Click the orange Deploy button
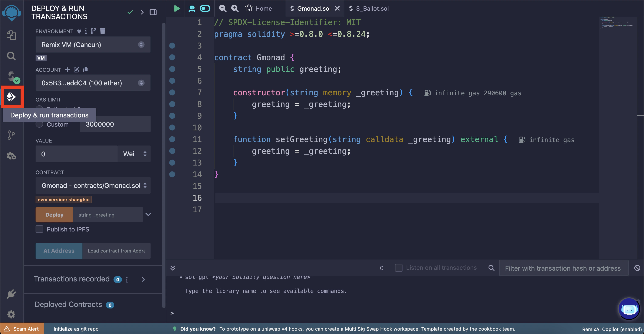The height and width of the screenshot is (334, 644). (x=54, y=215)
